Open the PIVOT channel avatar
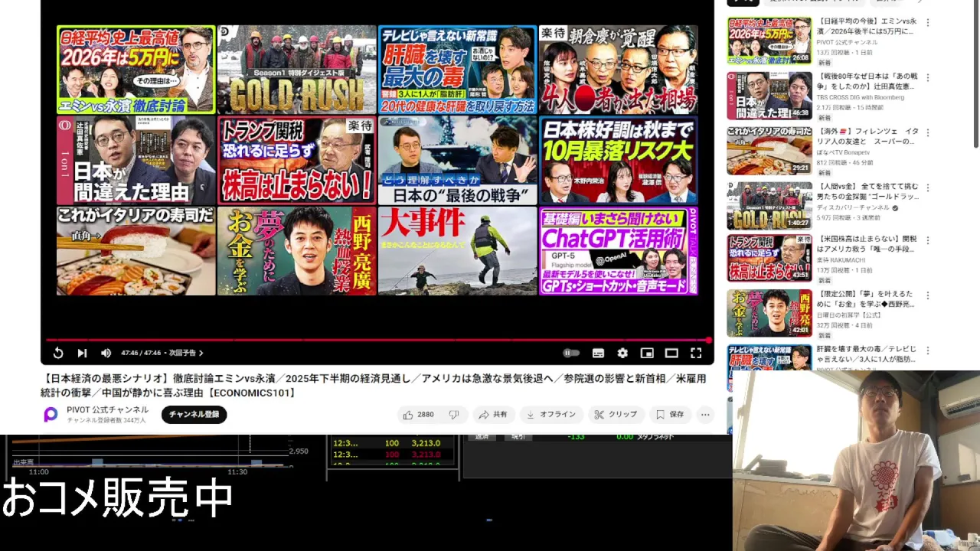Viewport: 980px width, 551px height. tap(51, 415)
